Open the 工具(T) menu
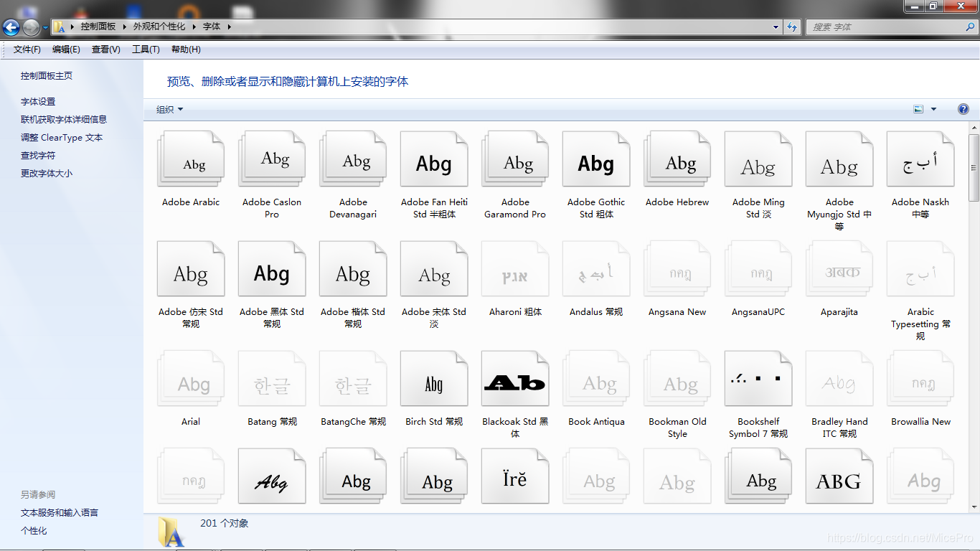Screen dimensions: 980x551 [x=146, y=50]
